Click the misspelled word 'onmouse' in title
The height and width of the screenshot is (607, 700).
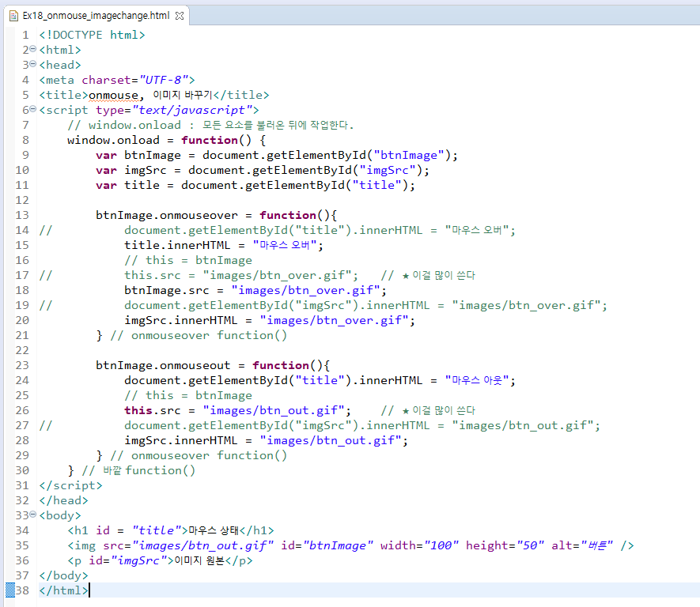click(113, 95)
